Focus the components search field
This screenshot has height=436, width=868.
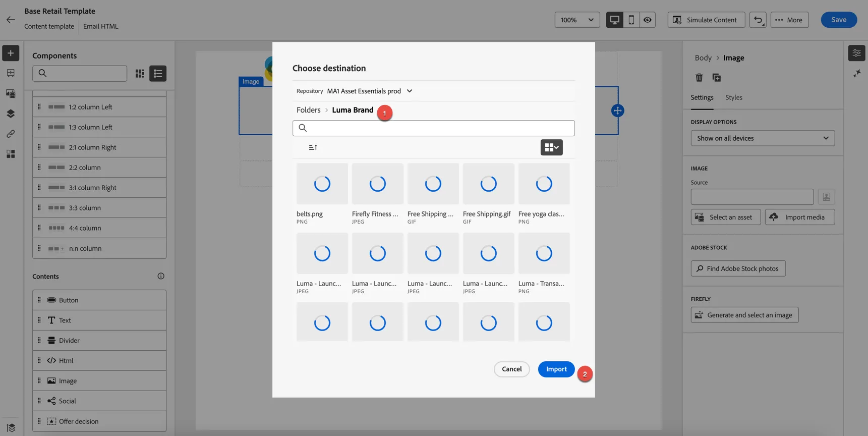pyautogui.click(x=80, y=74)
